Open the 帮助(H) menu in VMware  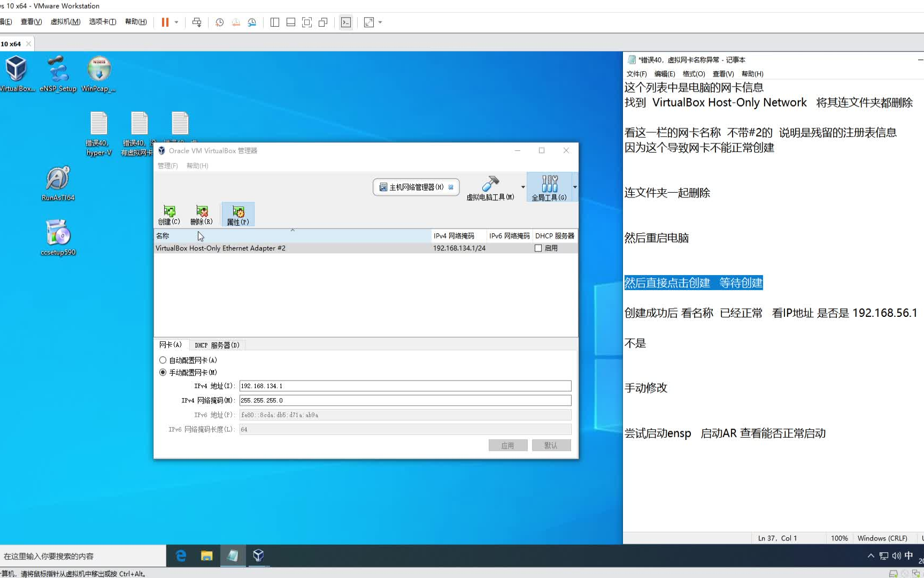click(136, 21)
